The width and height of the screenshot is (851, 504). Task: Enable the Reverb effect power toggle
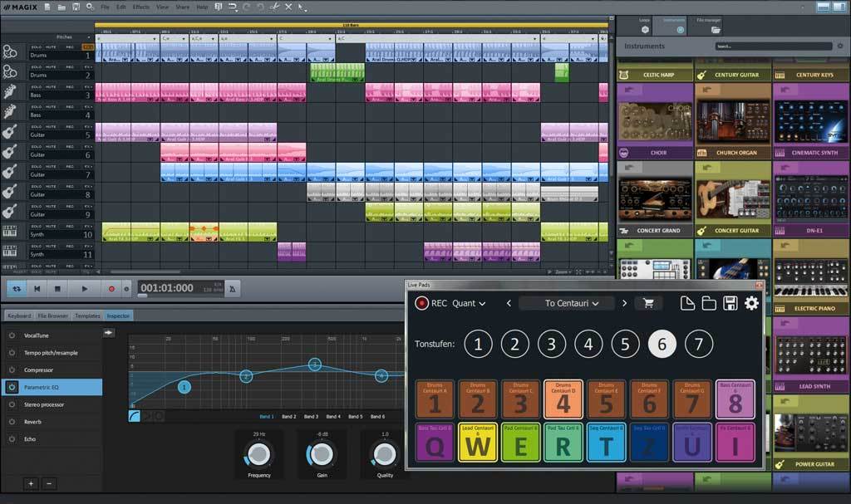click(12, 422)
